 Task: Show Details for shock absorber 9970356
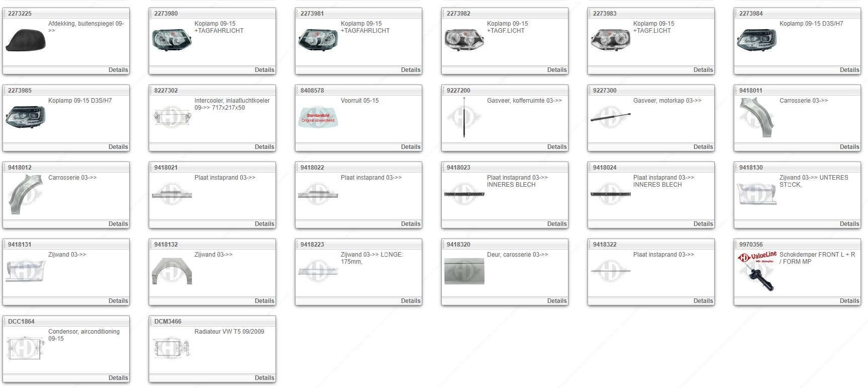(x=849, y=301)
